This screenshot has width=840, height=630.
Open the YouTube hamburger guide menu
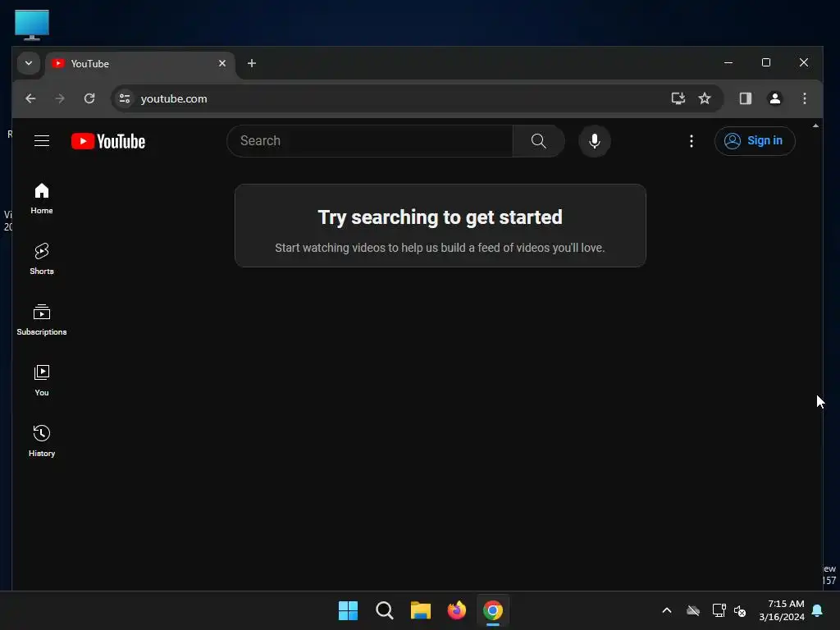click(42, 141)
